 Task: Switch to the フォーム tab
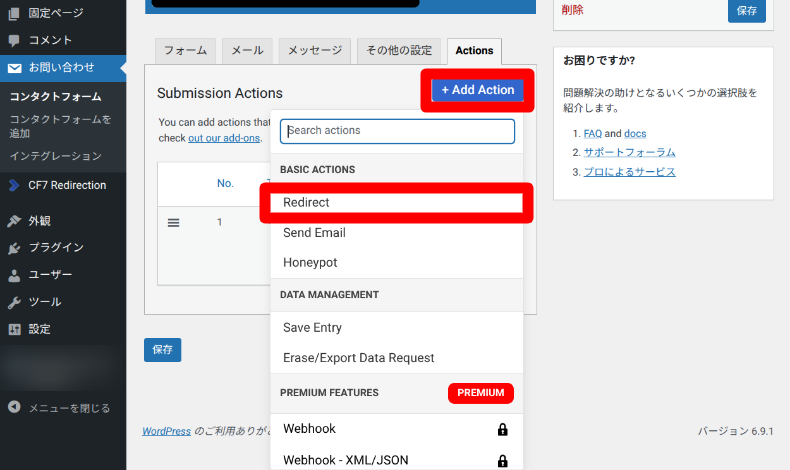click(185, 51)
